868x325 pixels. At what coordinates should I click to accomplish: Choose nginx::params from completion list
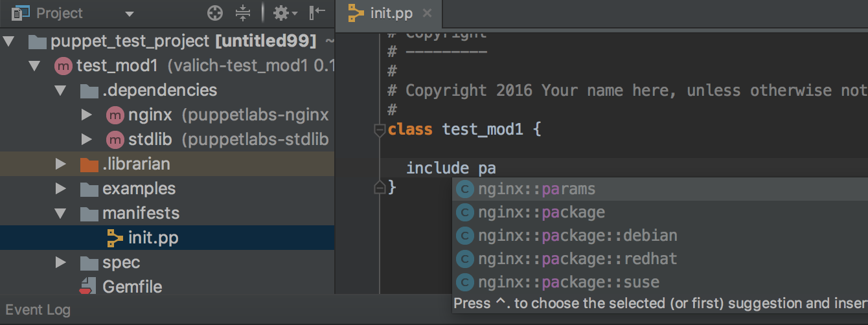pyautogui.click(x=536, y=189)
